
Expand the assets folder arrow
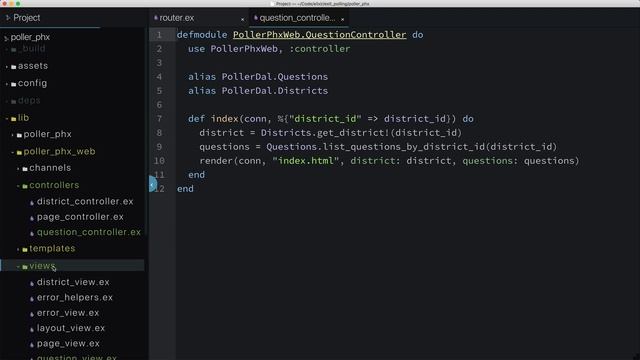[7, 67]
